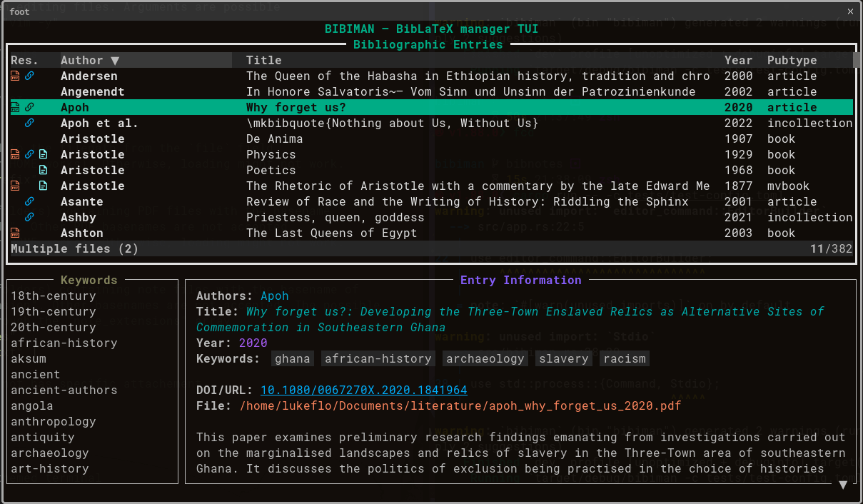Image resolution: width=863 pixels, height=504 pixels.
Task: Click the note icon for Aristotle's Physics
Action: click(x=43, y=154)
